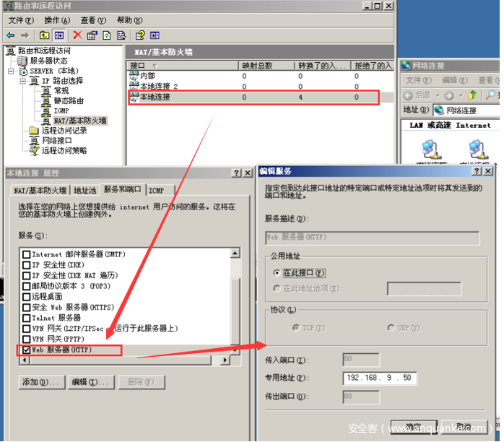Viewport: 504px width, 442px height.
Task: Select UDP(U) protocol radio button
Action: pyautogui.click(x=391, y=328)
